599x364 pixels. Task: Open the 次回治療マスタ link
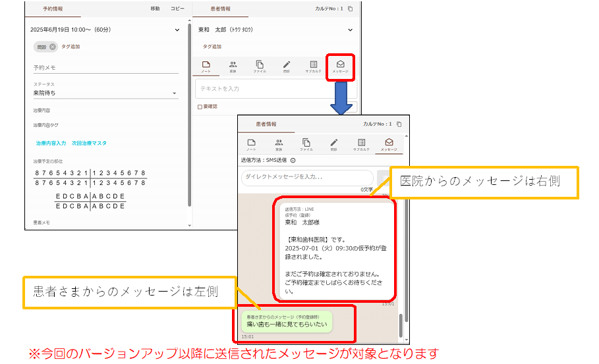click(89, 143)
